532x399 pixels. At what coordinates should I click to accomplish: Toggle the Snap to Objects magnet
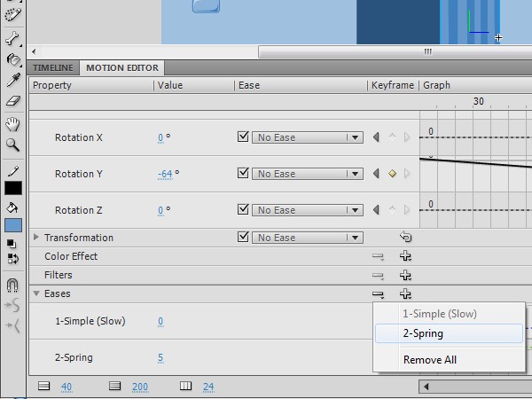pyautogui.click(x=12, y=286)
